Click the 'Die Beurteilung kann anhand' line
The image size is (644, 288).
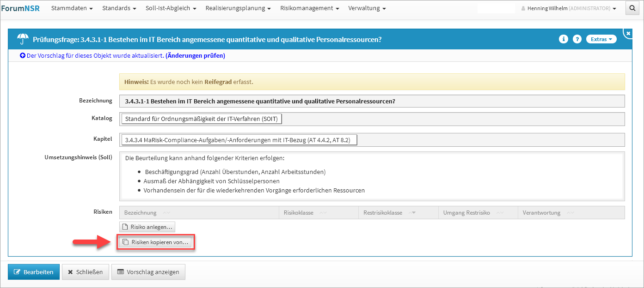point(205,158)
